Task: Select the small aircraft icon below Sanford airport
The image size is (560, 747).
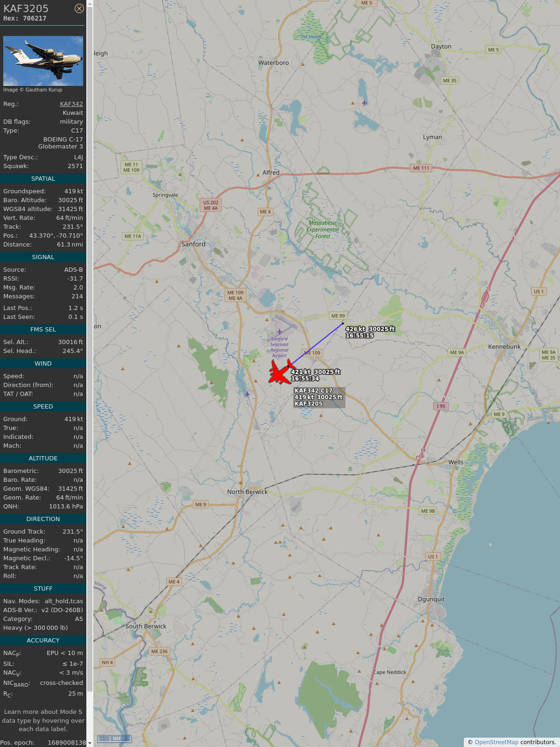Action: (x=247, y=394)
